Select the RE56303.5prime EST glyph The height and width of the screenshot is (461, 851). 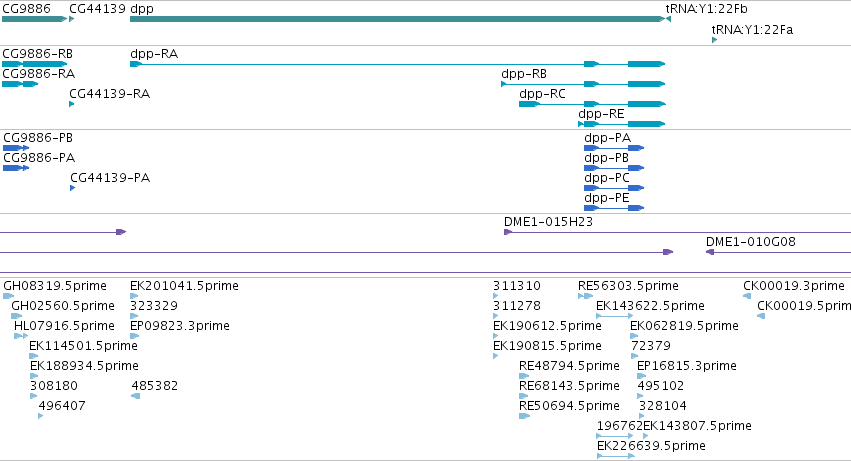coord(586,296)
